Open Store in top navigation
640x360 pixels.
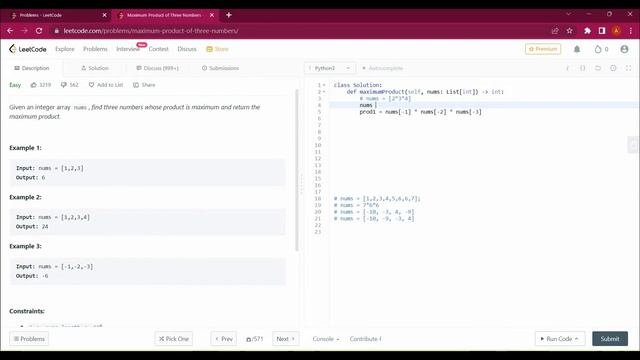218,49
